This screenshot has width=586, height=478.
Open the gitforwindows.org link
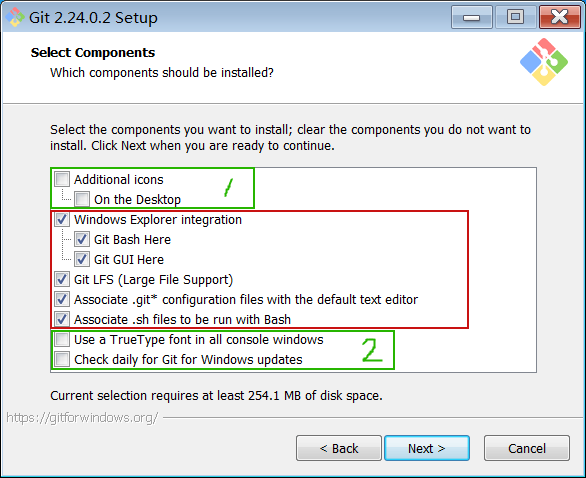pyautogui.click(x=82, y=417)
